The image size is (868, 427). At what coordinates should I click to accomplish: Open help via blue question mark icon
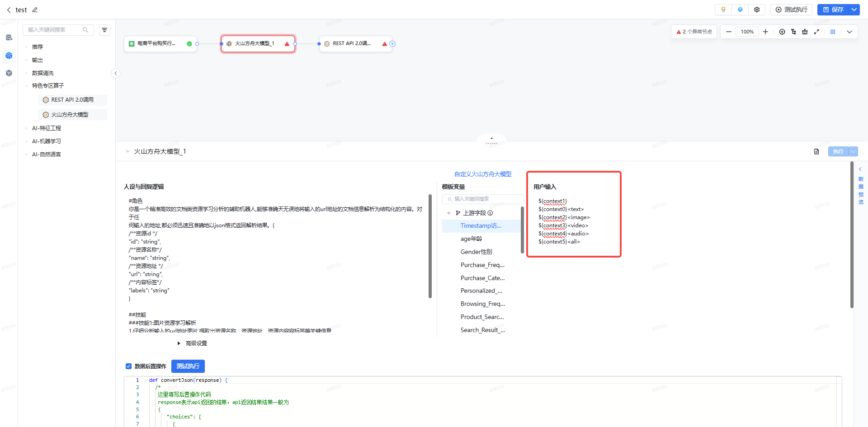740,9
